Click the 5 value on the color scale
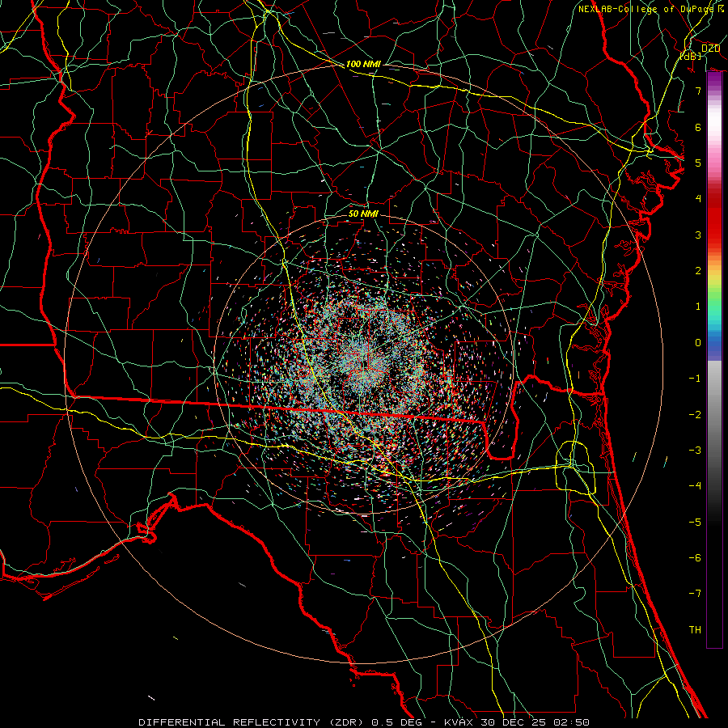728x728 pixels. 698,163
